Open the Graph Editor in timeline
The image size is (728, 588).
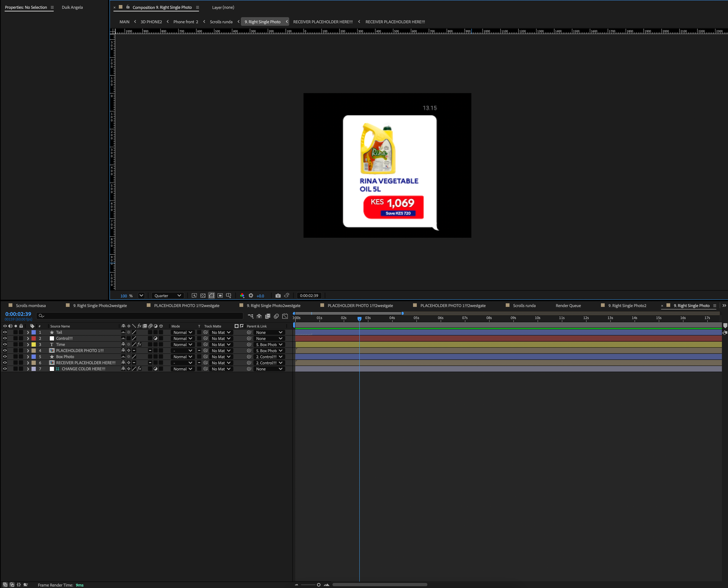click(285, 316)
